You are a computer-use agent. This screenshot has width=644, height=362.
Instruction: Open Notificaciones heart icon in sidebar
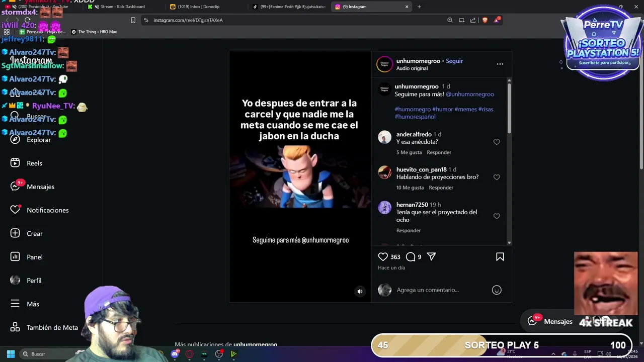coord(15,210)
